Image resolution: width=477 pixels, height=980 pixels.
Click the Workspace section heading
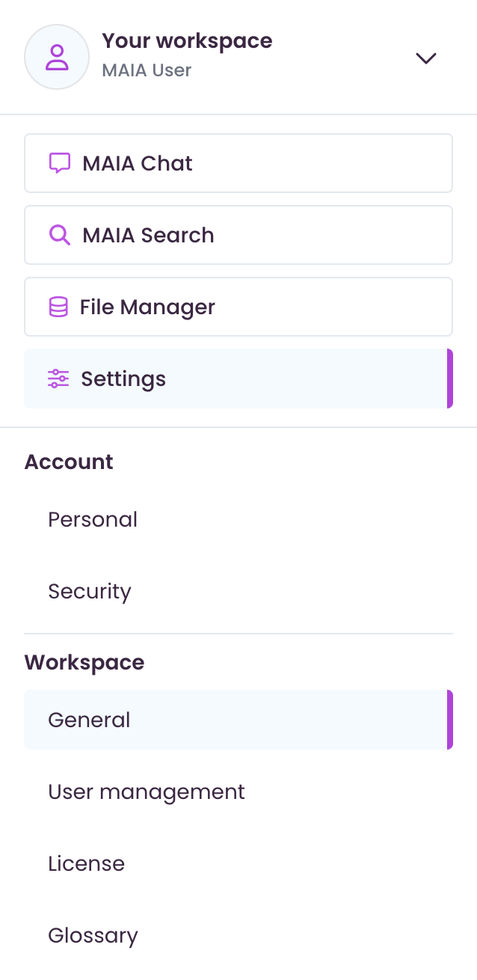[x=84, y=662]
